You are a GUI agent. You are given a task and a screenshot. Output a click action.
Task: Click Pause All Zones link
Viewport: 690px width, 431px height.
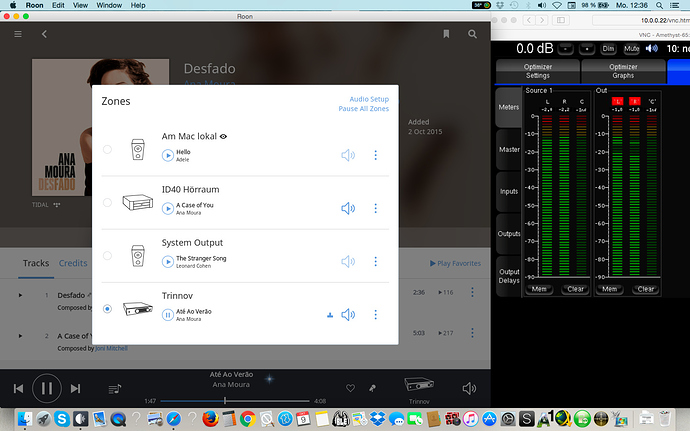(363, 109)
